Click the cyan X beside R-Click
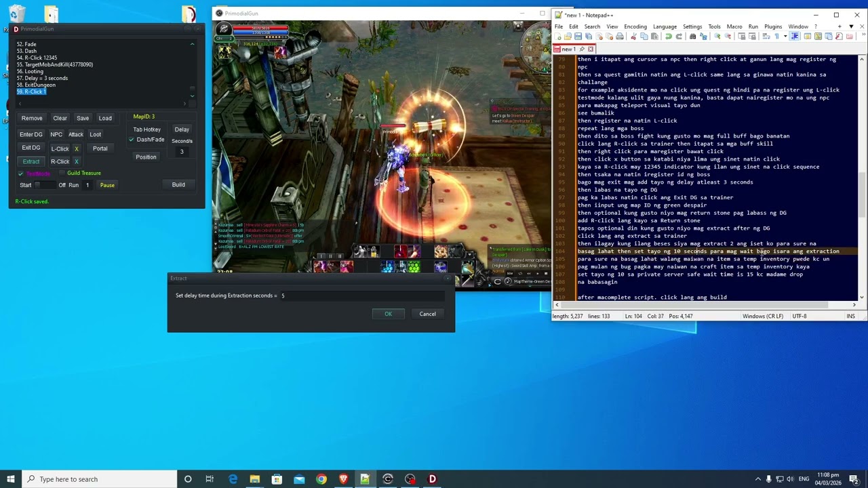Screen dimensions: 868x488 tap(76, 161)
